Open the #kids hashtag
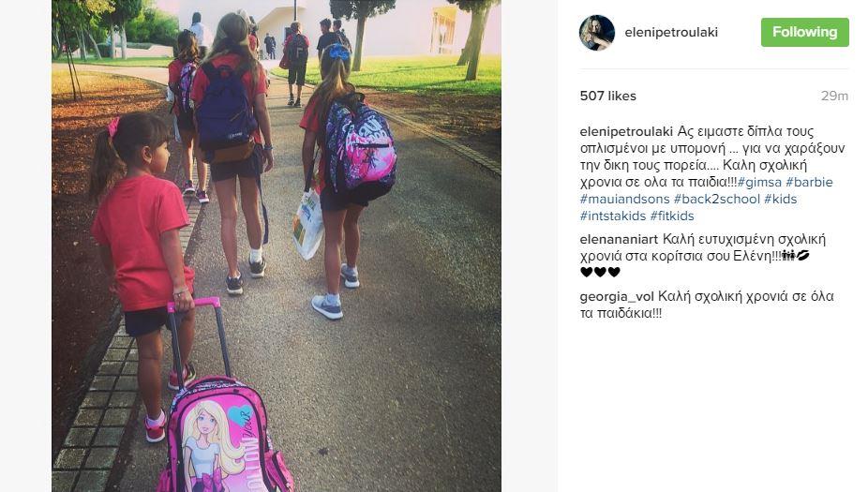The width and height of the screenshot is (868, 492). [781, 199]
